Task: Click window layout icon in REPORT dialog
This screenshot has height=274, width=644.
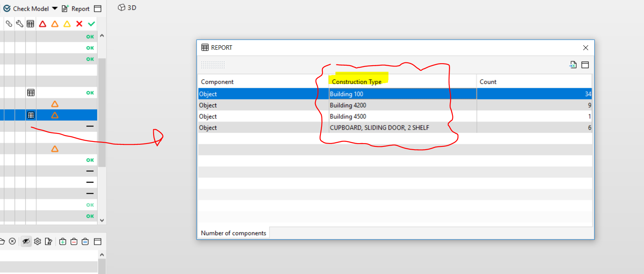Action: click(x=585, y=64)
